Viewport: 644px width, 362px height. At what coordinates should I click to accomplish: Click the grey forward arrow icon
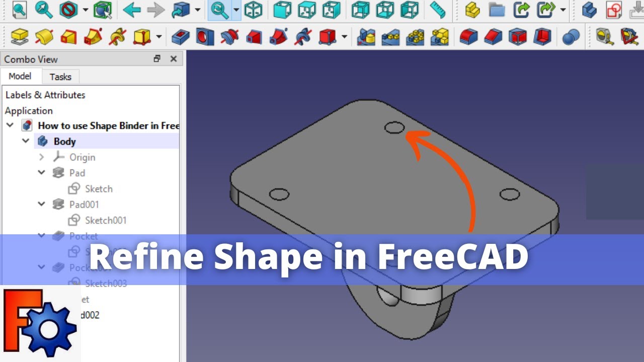coord(156,10)
